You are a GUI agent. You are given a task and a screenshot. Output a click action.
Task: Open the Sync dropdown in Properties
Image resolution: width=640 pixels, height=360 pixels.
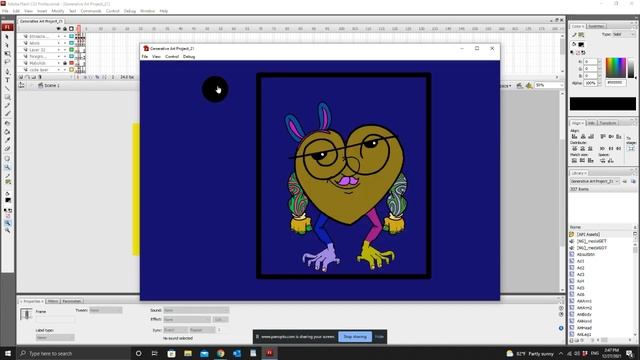pyautogui.click(x=176, y=330)
